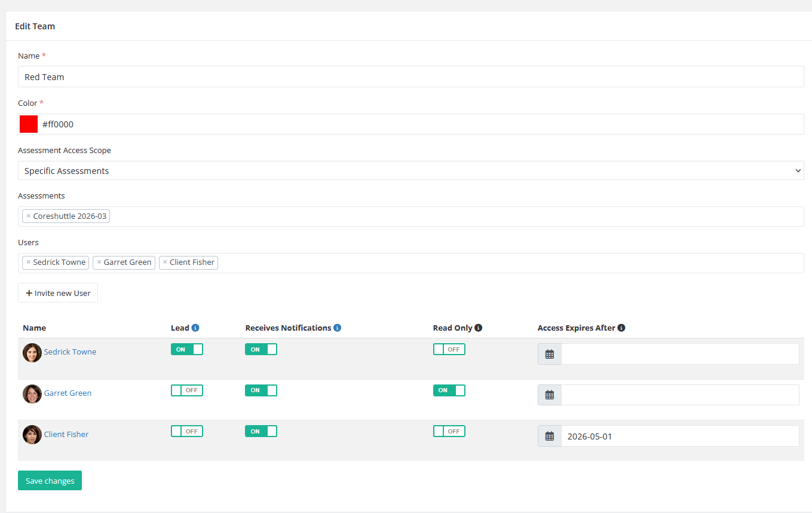Click the info icon beside Lead column

tap(195, 327)
